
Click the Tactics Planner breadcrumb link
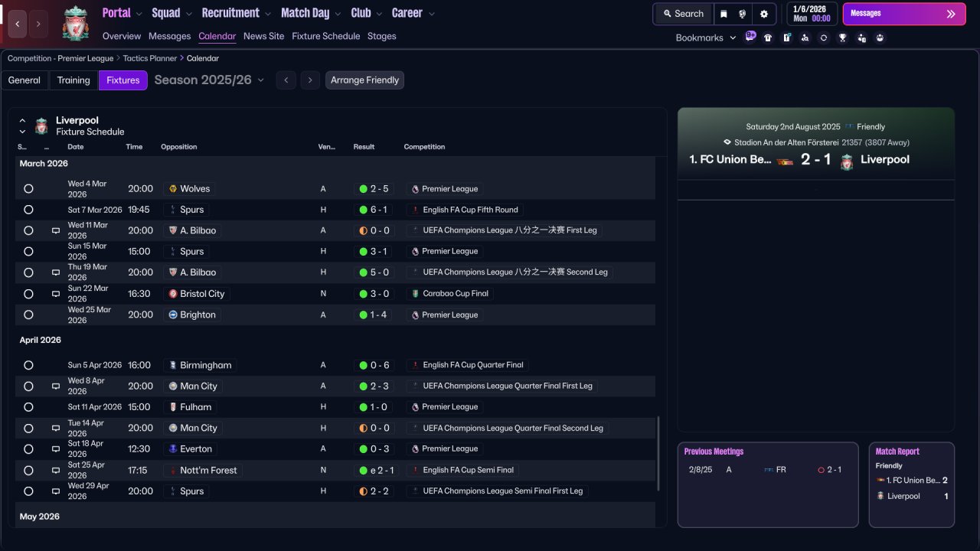tap(150, 58)
